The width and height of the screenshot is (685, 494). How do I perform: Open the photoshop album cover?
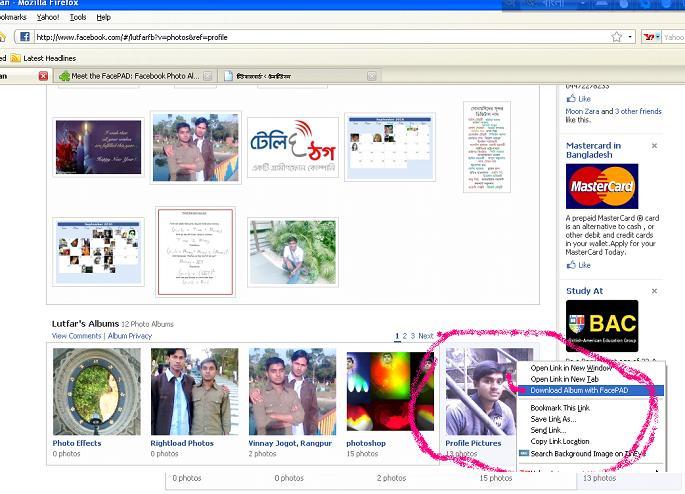(390, 391)
